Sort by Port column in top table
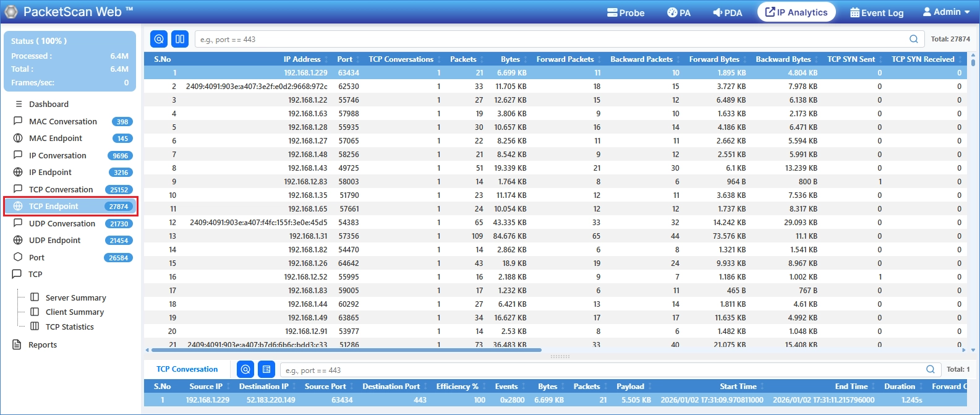Viewport: 980px width, 415px height. click(344, 59)
